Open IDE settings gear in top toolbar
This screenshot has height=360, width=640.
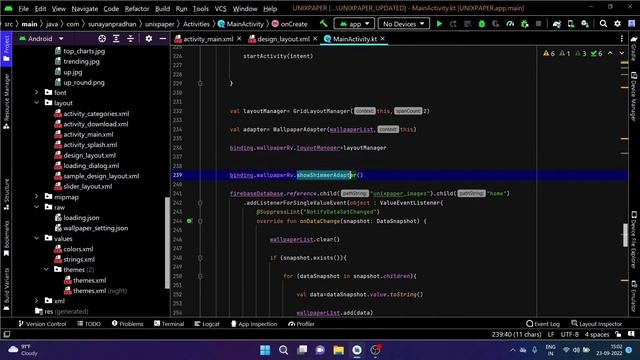[618, 24]
